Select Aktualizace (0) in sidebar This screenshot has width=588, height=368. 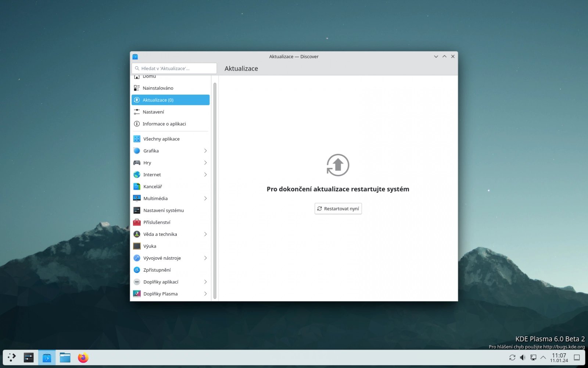point(171,100)
